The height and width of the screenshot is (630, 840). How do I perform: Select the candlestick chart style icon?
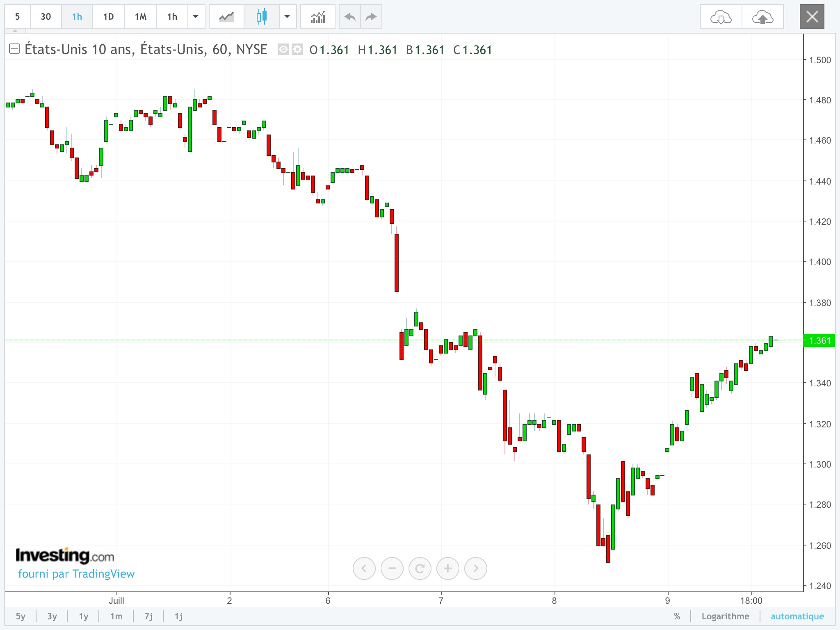pos(261,17)
